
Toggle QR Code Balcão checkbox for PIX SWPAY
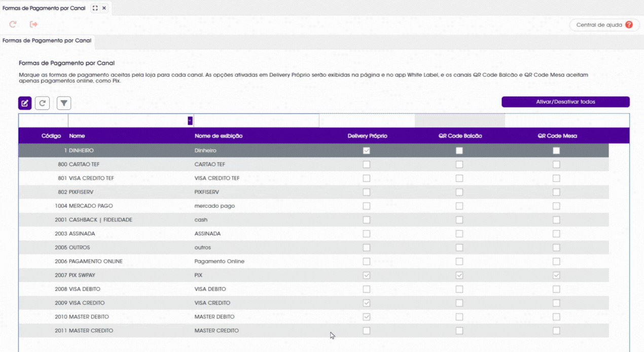tap(459, 275)
